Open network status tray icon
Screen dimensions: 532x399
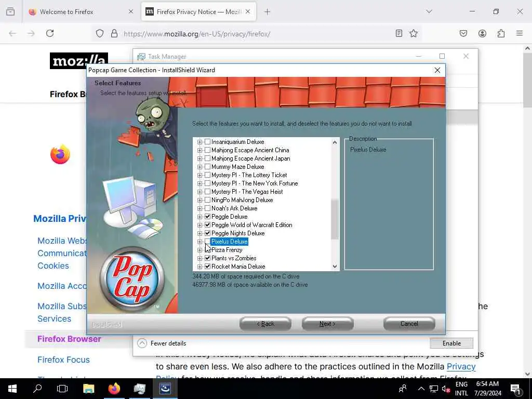pyautogui.click(x=434, y=389)
